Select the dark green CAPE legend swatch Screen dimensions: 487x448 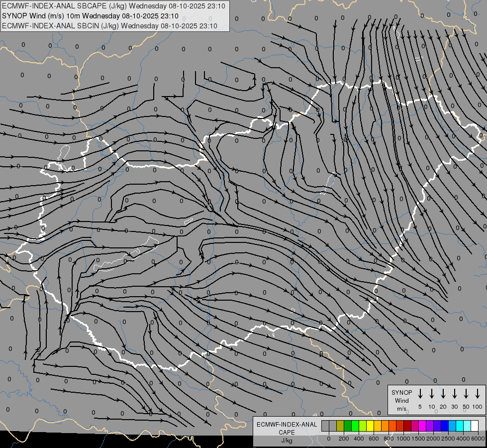pos(348,426)
